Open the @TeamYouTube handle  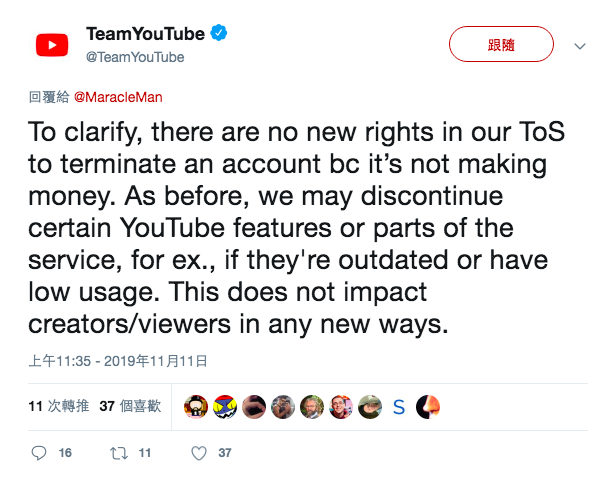point(135,57)
